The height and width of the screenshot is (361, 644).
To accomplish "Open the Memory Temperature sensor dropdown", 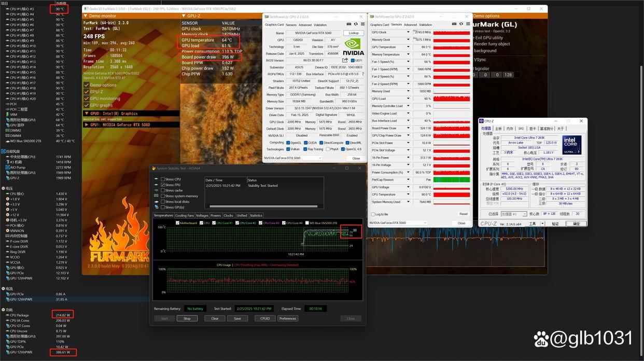I will coord(408,54).
